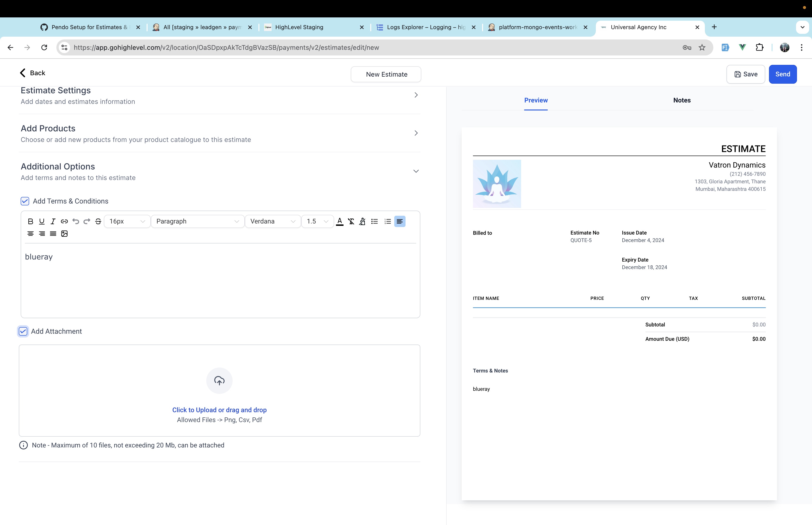Click the Save button

point(746,74)
